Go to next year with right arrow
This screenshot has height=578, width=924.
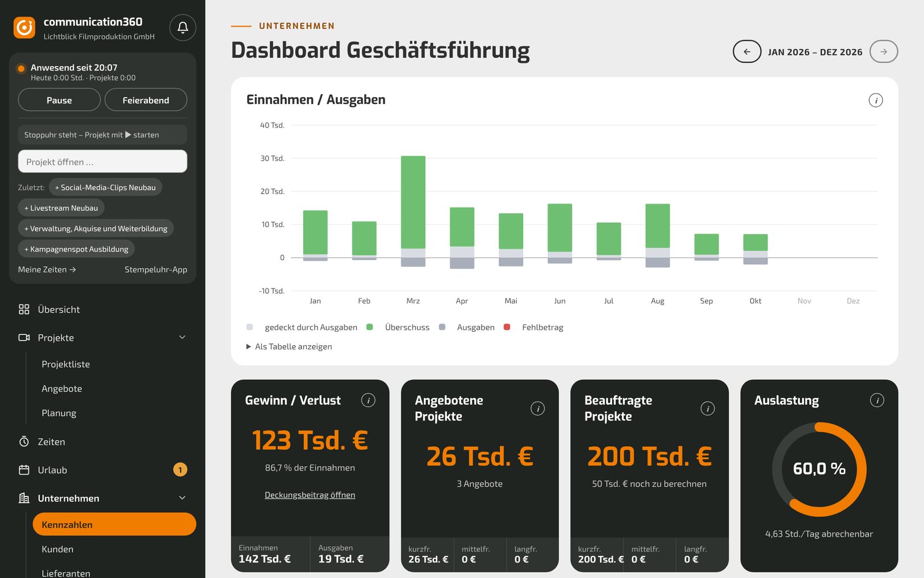884,51
